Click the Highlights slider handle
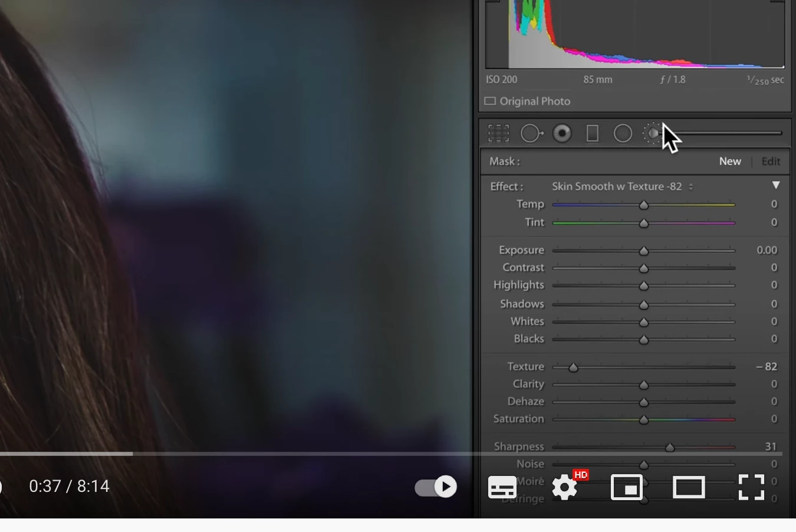796x532 pixels. point(644,286)
